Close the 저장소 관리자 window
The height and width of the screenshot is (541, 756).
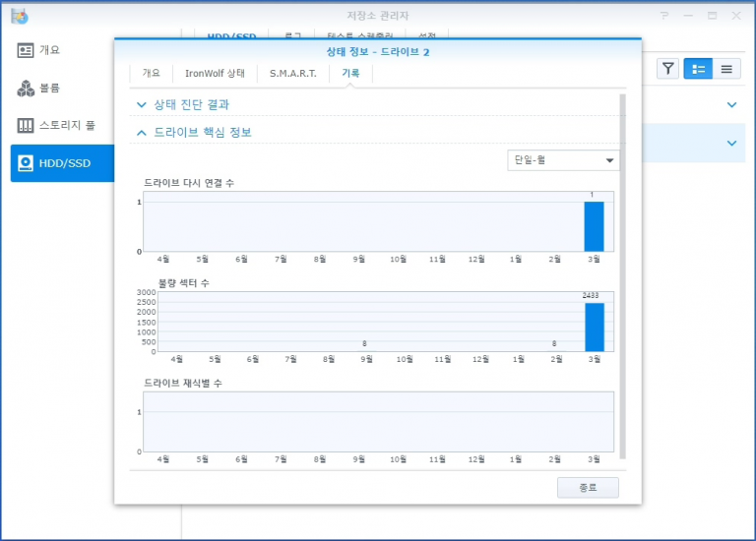(x=736, y=16)
